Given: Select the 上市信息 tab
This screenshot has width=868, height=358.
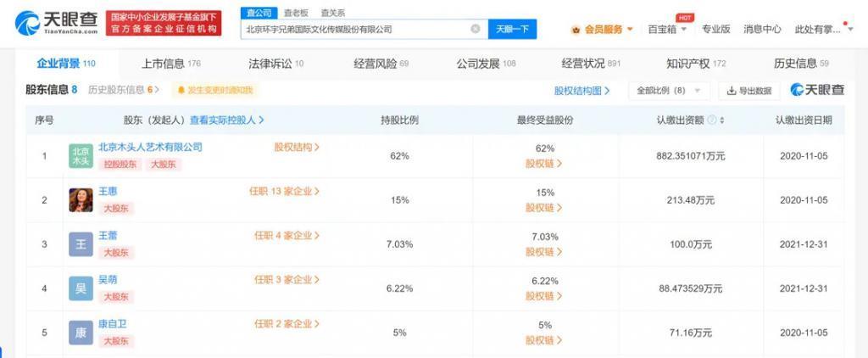Looking at the screenshot, I should (171, 64).
